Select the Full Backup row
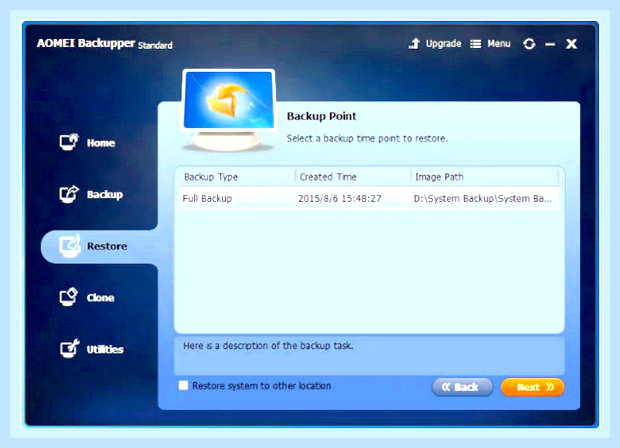Screen dimensions: 620x448 [x=369, y=198]
